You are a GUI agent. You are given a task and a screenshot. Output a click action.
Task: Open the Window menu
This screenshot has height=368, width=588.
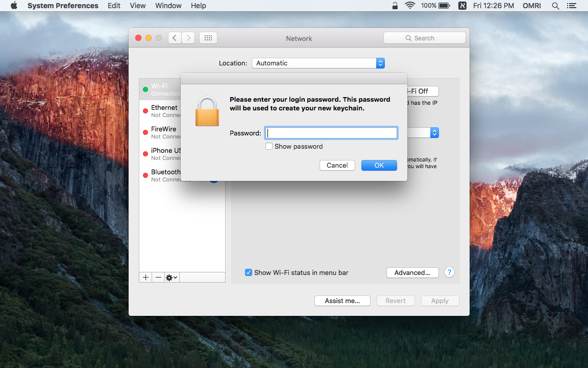(x=168, y=6)
